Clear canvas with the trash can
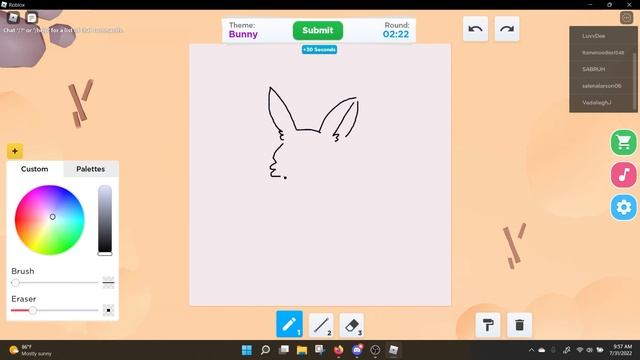This screenshot has height=360, width=640. pos(520,325)
